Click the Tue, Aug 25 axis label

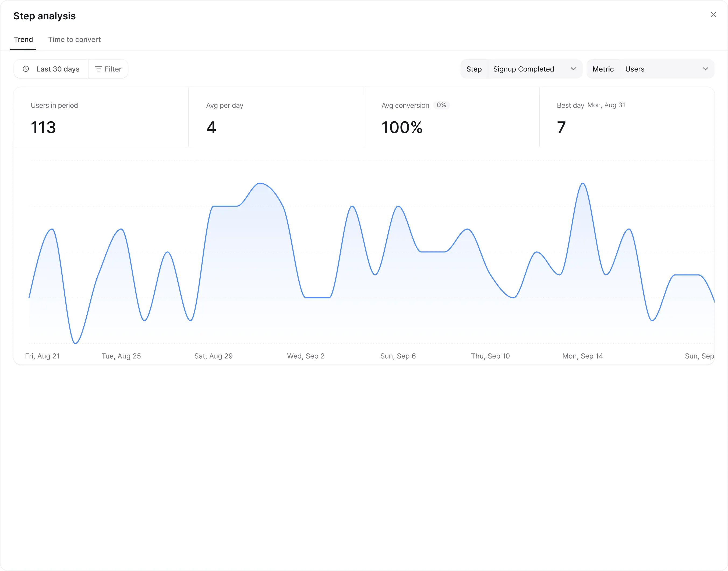pyautogui.click(x=121, y=356)
